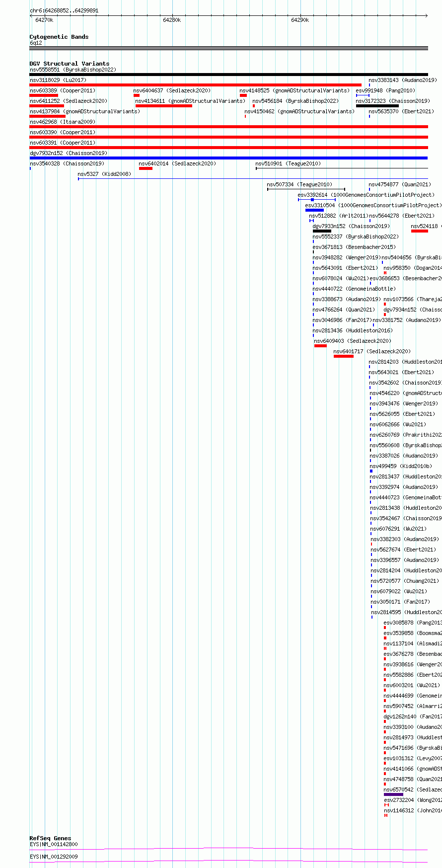Select the nsv3050171 (Fan2017) variant

(400, 602)
